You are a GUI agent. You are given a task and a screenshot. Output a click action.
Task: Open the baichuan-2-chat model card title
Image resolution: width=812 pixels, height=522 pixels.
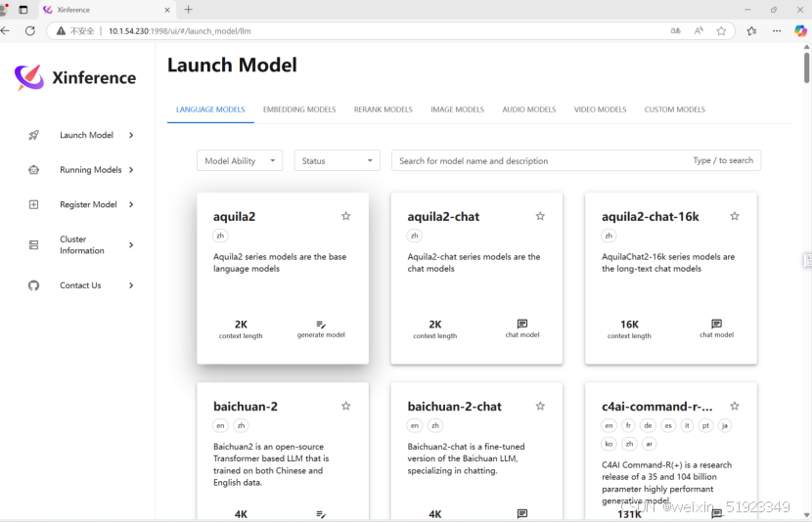[454, 407]
